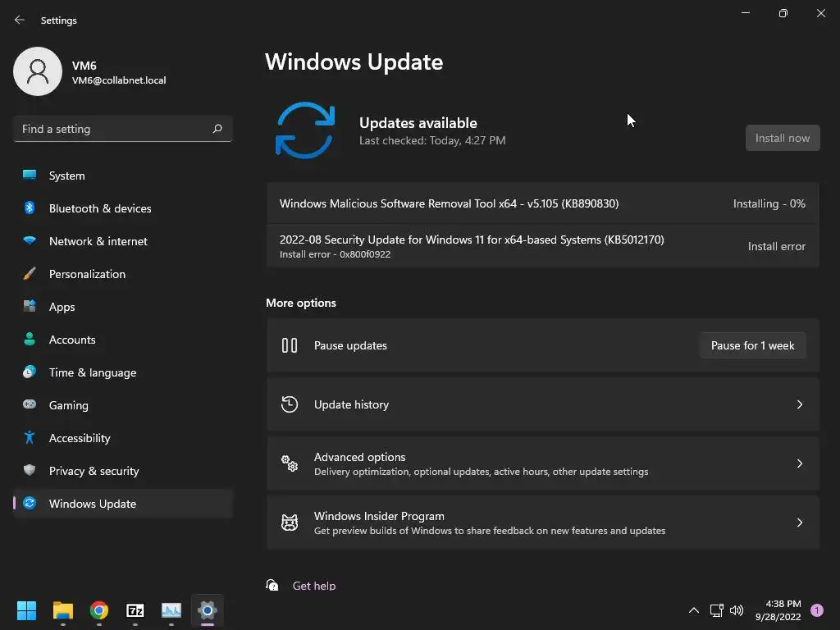Expand Windows Insider Program chevron

coord(799,523)
